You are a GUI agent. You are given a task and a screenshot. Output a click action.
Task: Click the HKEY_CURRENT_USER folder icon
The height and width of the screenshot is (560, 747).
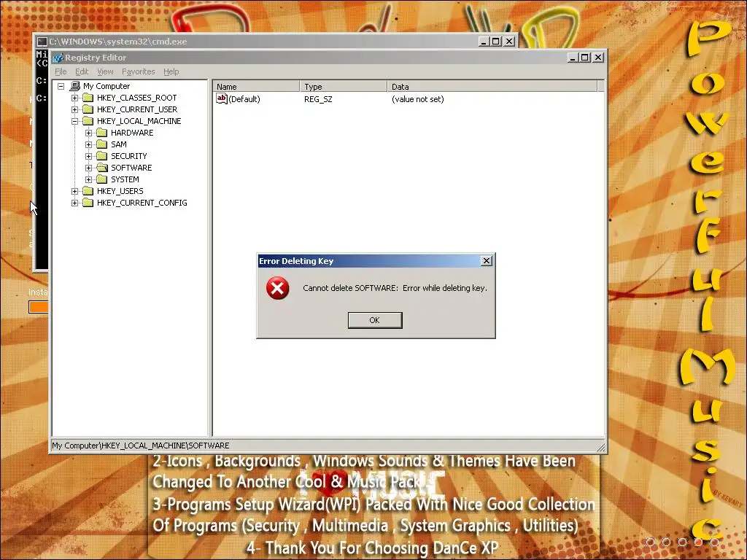coord(88,109)
